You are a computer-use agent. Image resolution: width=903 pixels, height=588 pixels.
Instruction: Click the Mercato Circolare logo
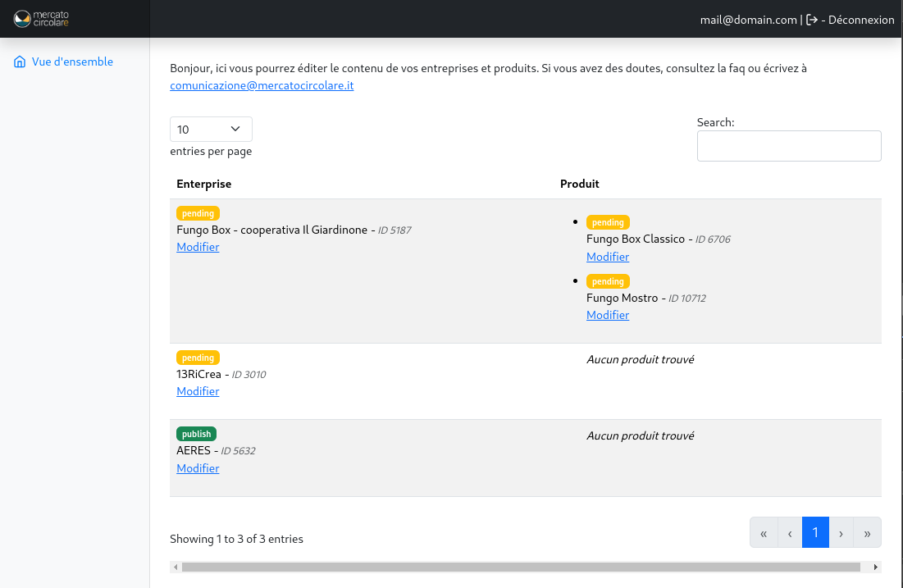[42, 19]
